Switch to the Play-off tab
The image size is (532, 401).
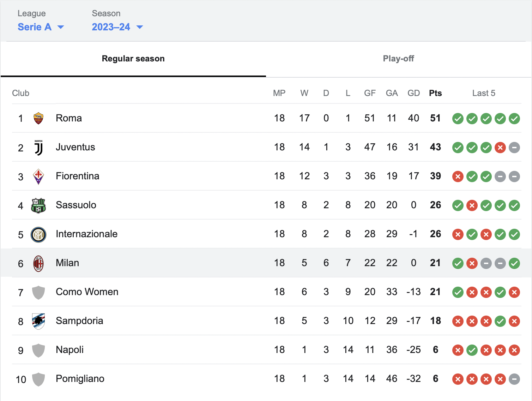399,59
